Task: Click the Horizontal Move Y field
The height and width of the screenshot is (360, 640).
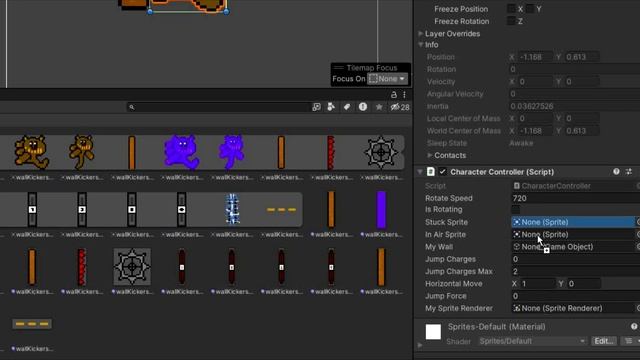Action: (x=583, y=284)
